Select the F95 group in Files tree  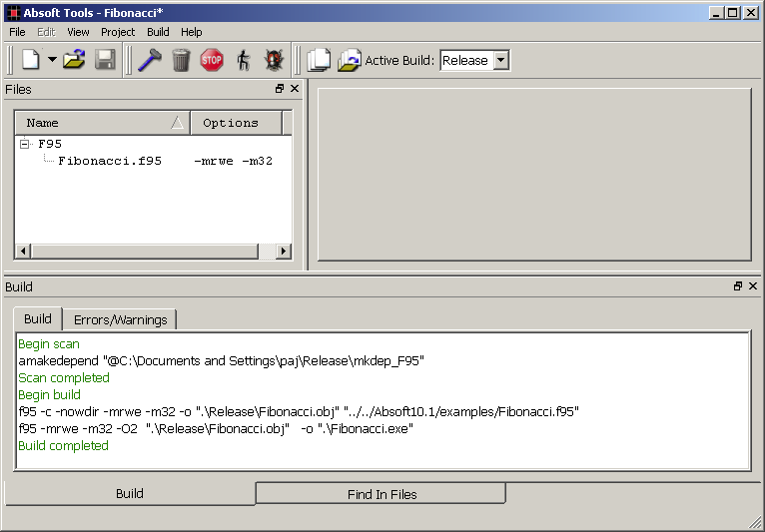point(50,144)
